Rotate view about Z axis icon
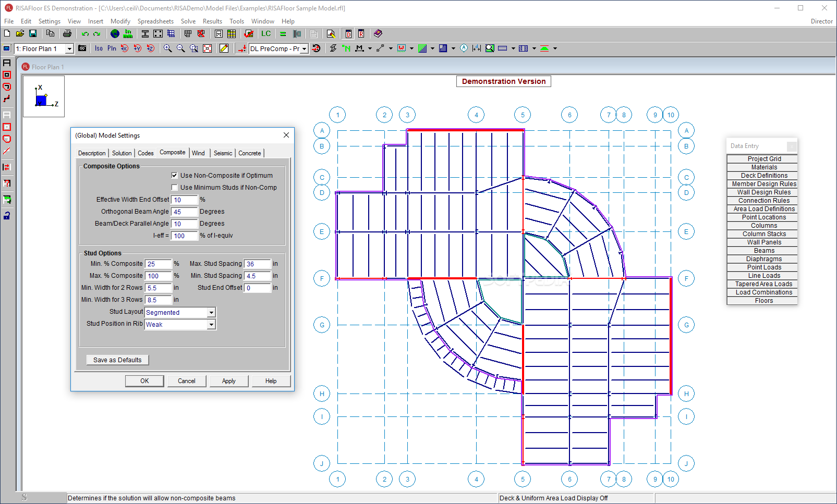This screenshot has width=837, height=504. (x=151, y=48)
